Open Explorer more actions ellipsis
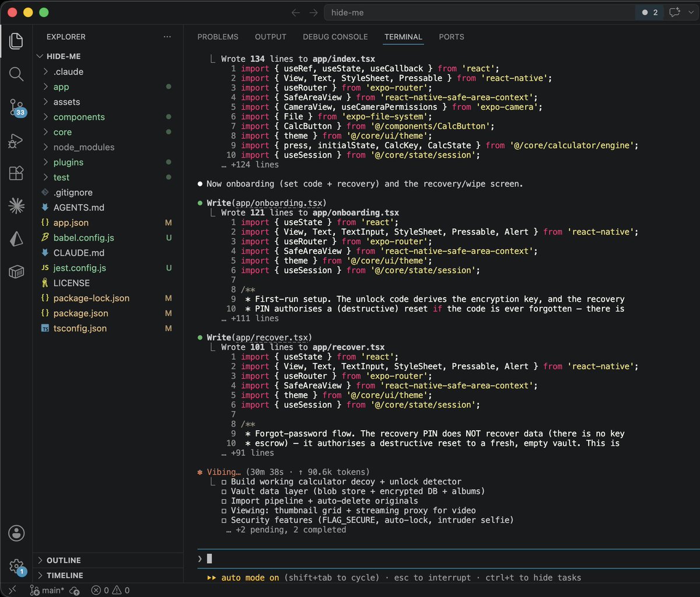 (x=167, y=37)
